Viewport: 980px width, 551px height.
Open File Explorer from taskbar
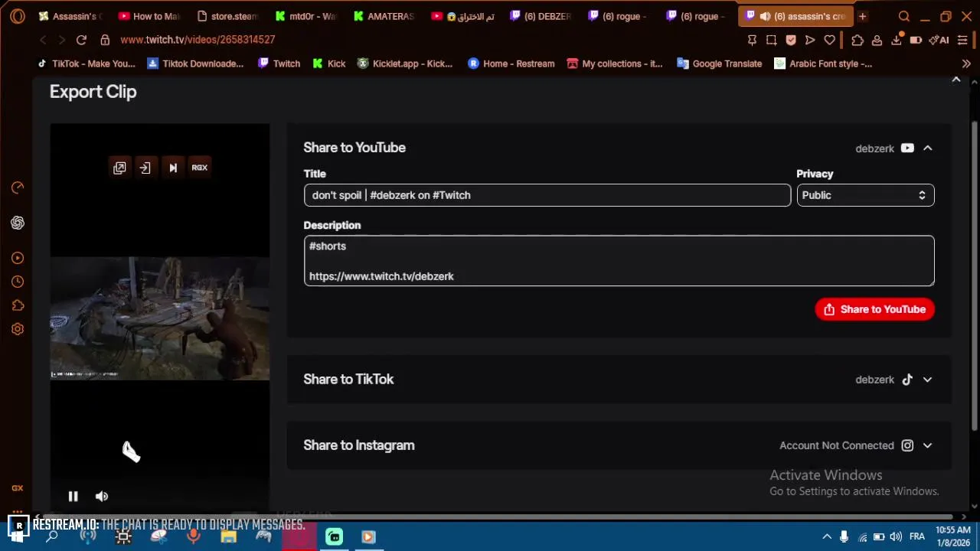click(228, 536)
